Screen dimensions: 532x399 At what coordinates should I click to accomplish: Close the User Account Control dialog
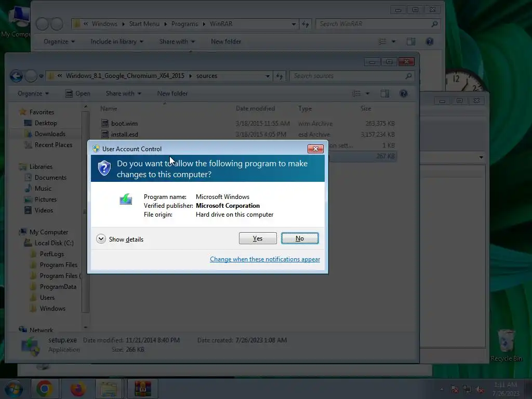tap(315, 149)
